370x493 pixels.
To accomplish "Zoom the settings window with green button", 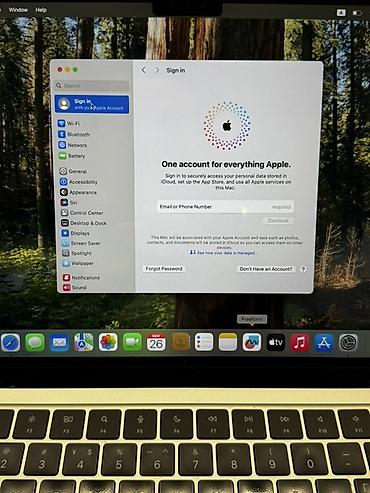I will 75,69.
